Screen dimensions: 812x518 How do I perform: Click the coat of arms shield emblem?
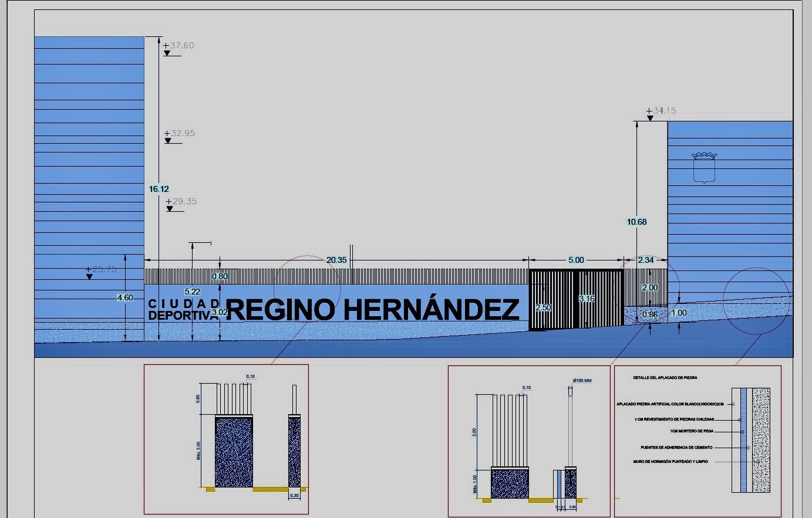(704, 168)
